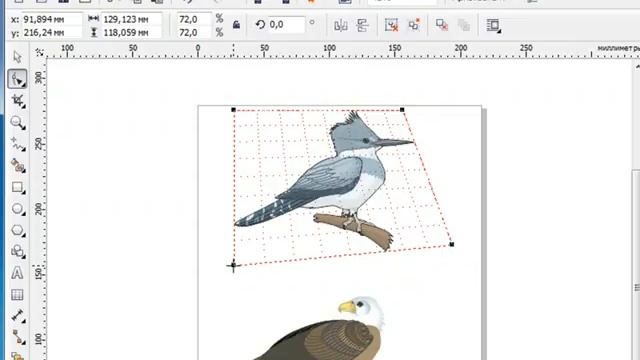Screen dimensions: 640x360
Task: Select the Crop tool
Action: pyautogui.click(x=17, y=100)
